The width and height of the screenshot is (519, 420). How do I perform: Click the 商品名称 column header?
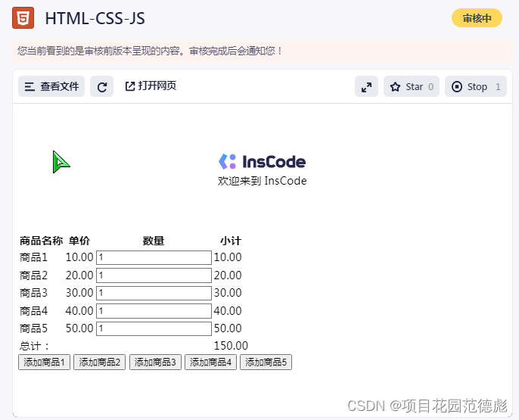click(x=41, y=241)
